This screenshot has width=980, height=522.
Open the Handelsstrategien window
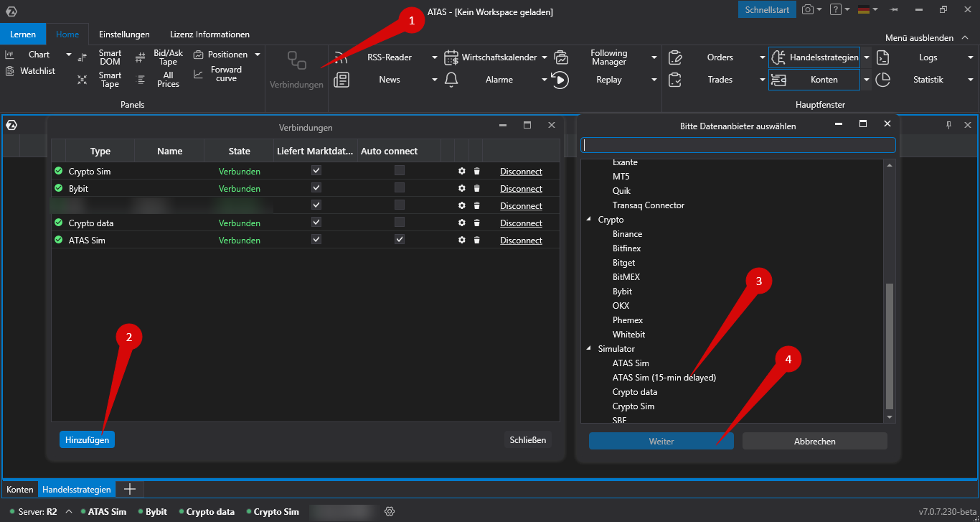[x=814, y=57]
